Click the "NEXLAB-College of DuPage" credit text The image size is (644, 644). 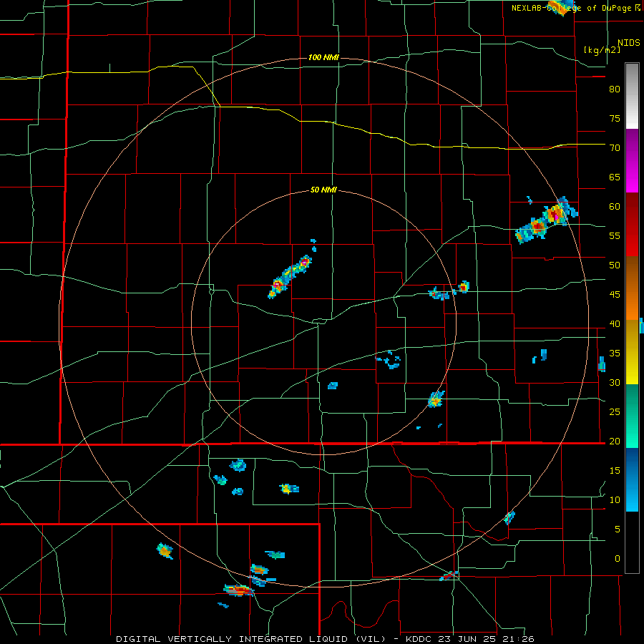(571, 8)
